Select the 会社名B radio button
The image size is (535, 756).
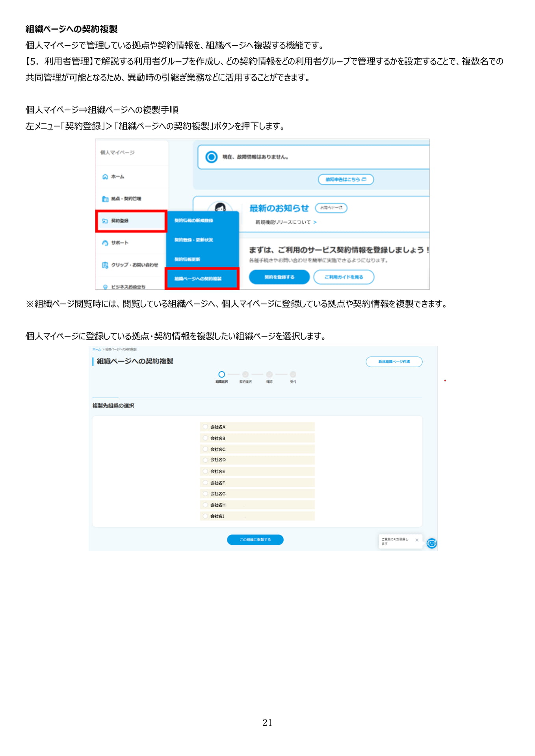(x=205, y=438)
